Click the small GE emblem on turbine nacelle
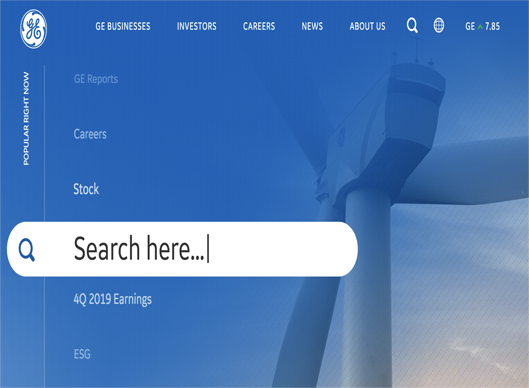The image size is (529, 388). coord(341,136)
